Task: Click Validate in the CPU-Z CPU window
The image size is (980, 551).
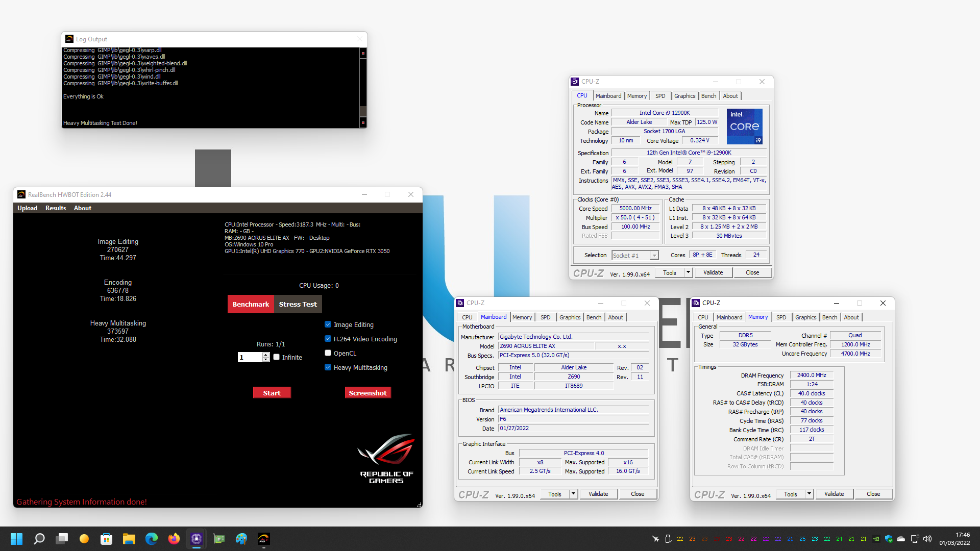Action: 713,272
